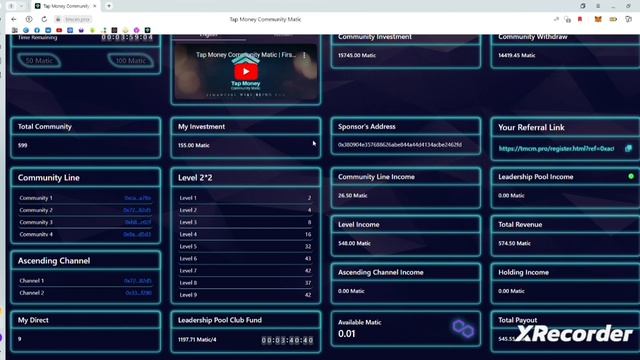
Task: Play the Tap Money YouTube video
Action: pos(246,72)
